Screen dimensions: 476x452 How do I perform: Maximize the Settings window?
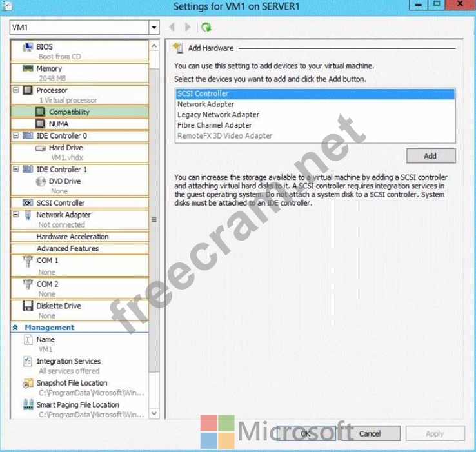437,5
